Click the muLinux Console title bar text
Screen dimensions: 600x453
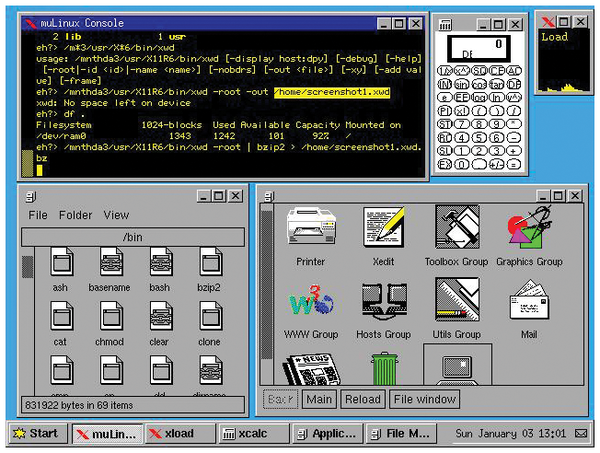click(x=82, y=23)
